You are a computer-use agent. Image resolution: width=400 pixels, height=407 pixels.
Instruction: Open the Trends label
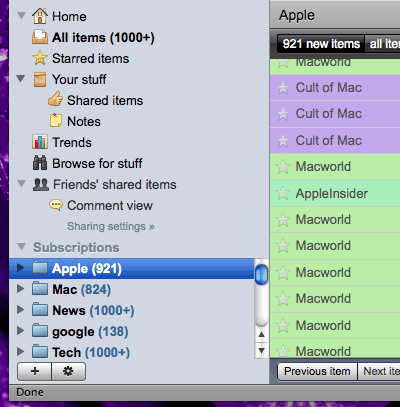(72, 142)
